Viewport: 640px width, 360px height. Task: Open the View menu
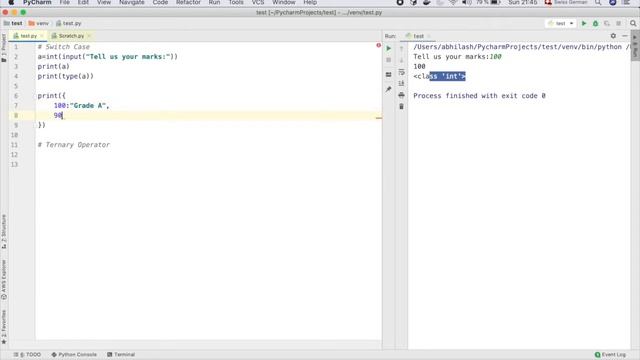pyautogui.click(x=104, y=2)
